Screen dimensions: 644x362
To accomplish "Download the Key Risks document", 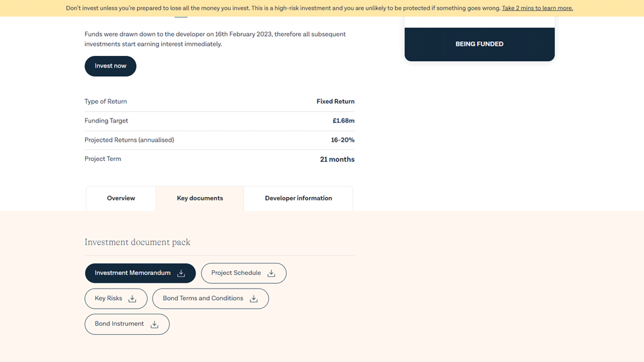I will 116,299.
